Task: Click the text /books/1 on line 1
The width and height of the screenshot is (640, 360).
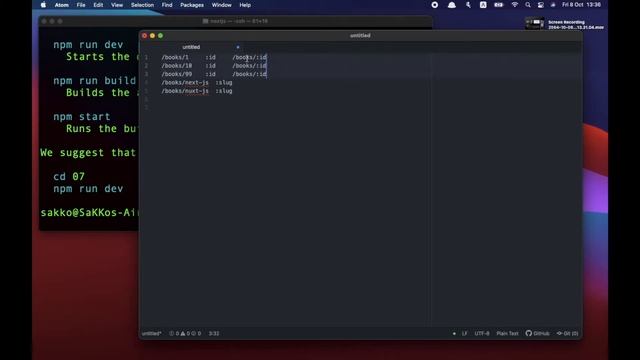Action: (x=175, y=58)
